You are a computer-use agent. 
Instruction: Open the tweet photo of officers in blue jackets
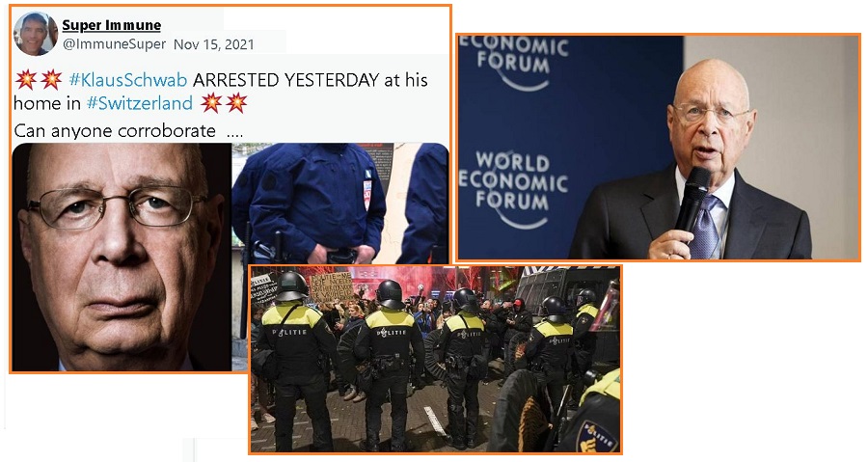point(339,204)
